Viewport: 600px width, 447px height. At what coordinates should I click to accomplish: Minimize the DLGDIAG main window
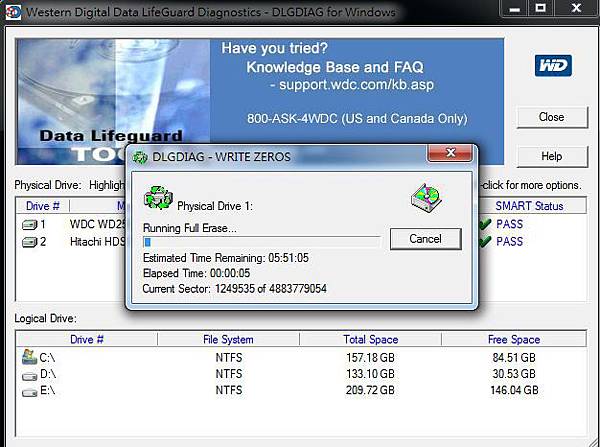coord(515,8)
